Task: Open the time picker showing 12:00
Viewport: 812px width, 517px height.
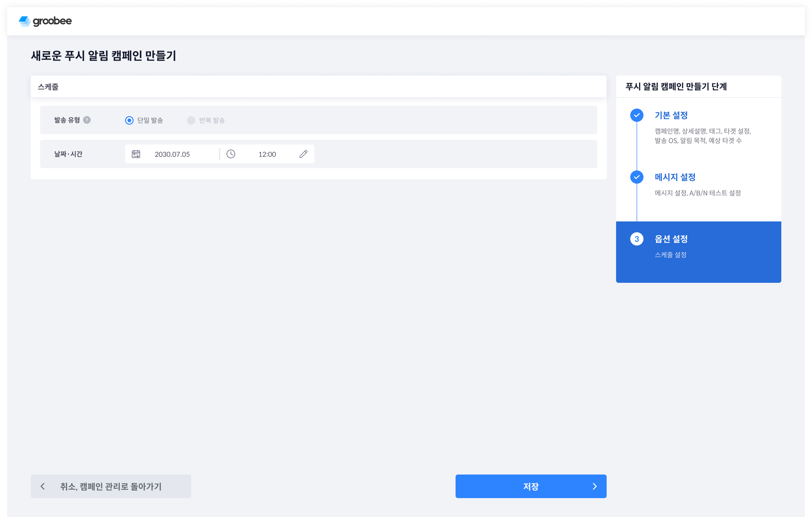Action: tap(267, 154)
